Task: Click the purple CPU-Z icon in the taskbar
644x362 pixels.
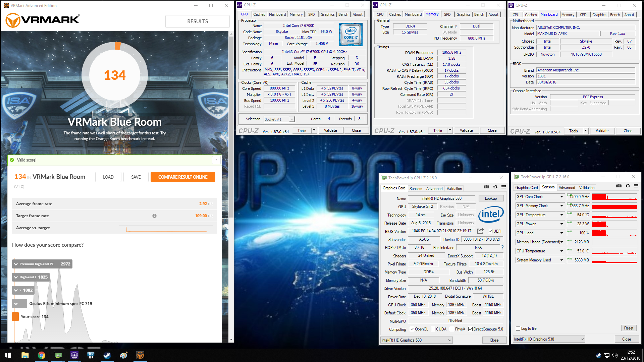Action: [x=74, y=355]
